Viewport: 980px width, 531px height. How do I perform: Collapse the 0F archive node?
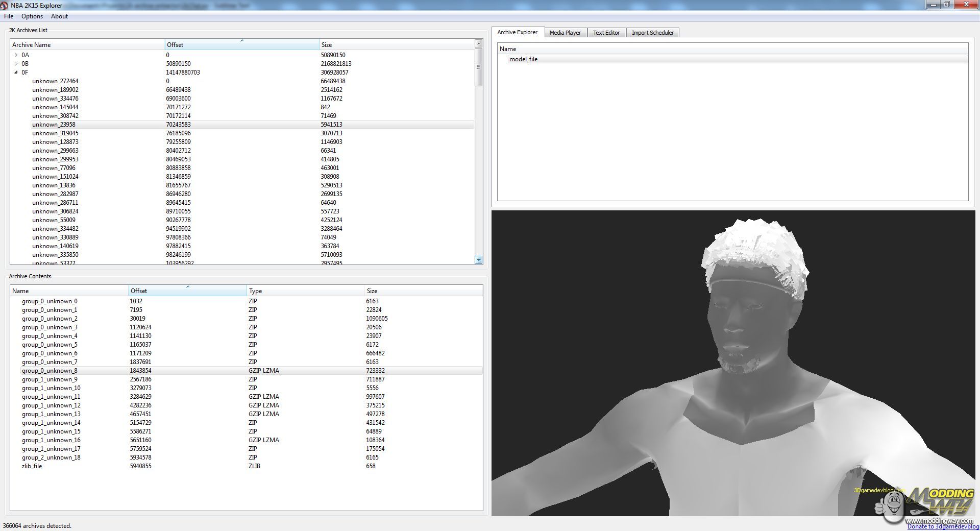16,73
